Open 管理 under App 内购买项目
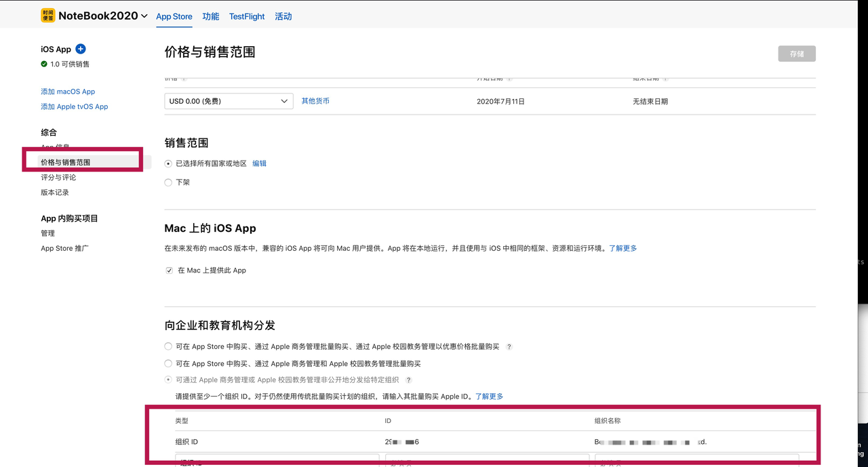 click(47, 233)
